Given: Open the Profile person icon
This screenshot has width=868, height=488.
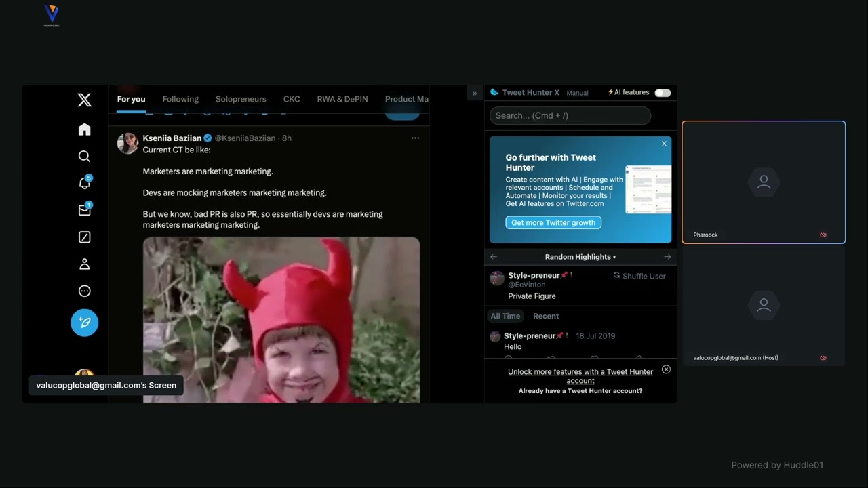Looking at the screenshot, I should tap(84, 264).
